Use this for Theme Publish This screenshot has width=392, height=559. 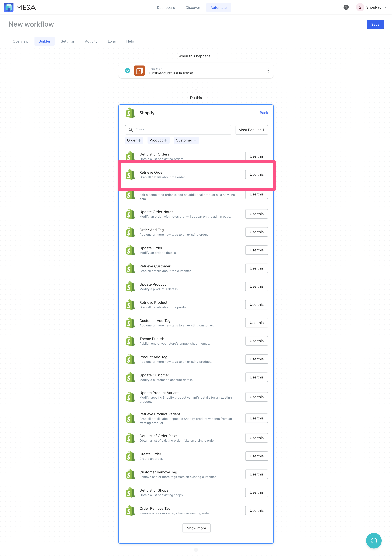click(x=256, y=341)
